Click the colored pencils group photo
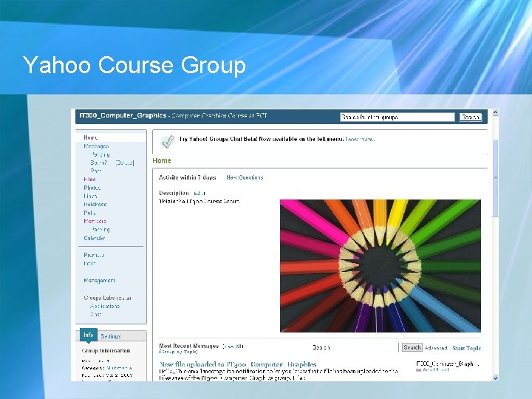The image size is (532, 399). pyautogui.click(x=381, y=266)
